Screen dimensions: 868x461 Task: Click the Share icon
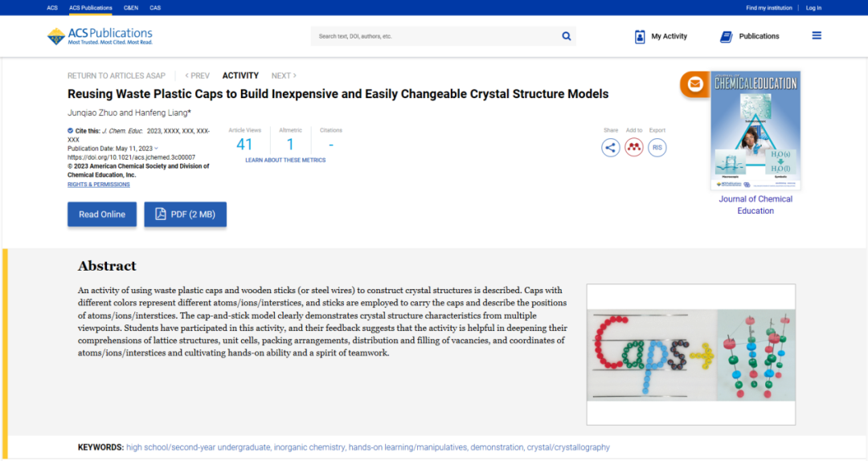point(611,148)
